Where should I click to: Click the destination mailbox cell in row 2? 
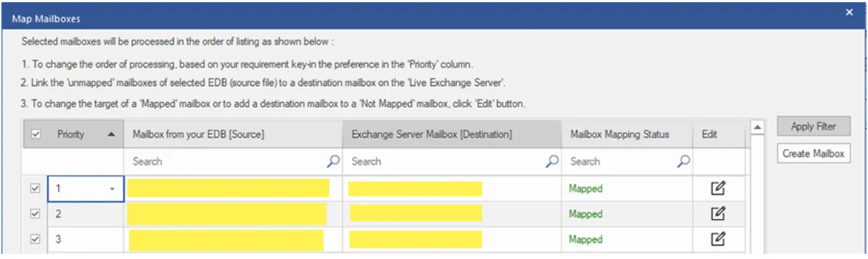coord(452,214)
